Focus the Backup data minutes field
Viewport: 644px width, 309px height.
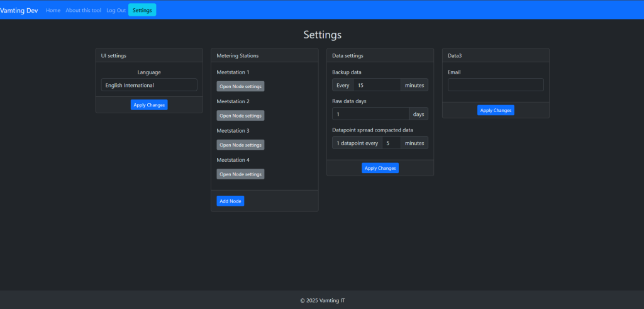[x=377, y=85]
